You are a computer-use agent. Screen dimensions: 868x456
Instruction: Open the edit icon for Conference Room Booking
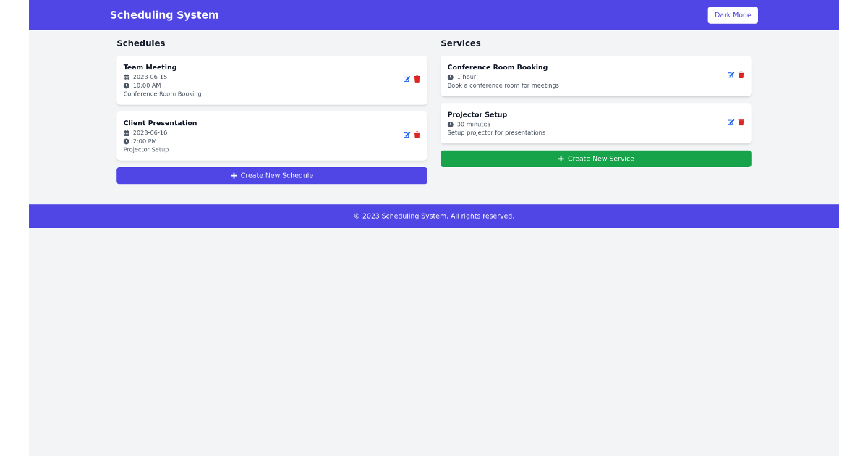point(731,75)
